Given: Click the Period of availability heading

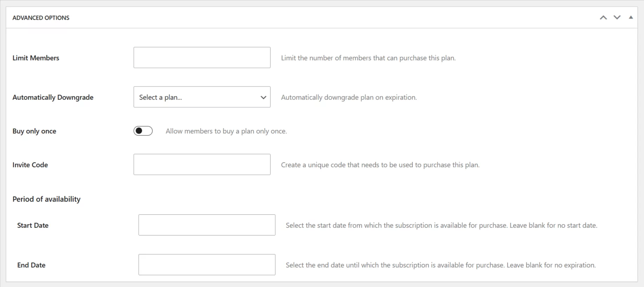Looking at the screenshot, I should coord(46,199).
